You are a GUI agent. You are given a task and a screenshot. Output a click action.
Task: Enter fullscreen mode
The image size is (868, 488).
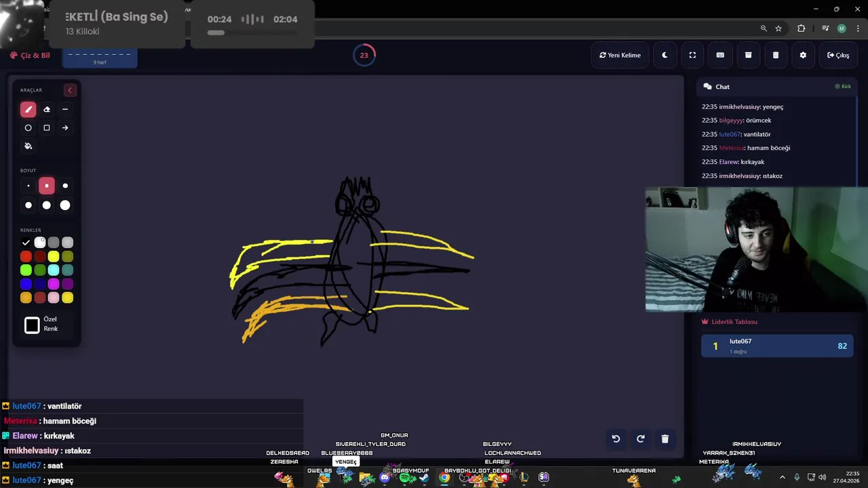point(692,55)
